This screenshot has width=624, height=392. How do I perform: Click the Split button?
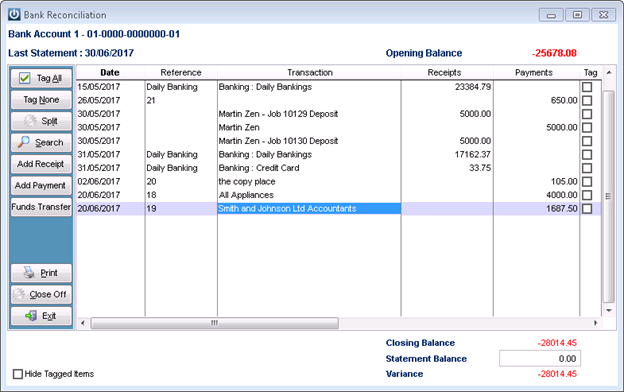tap(41, 121)
